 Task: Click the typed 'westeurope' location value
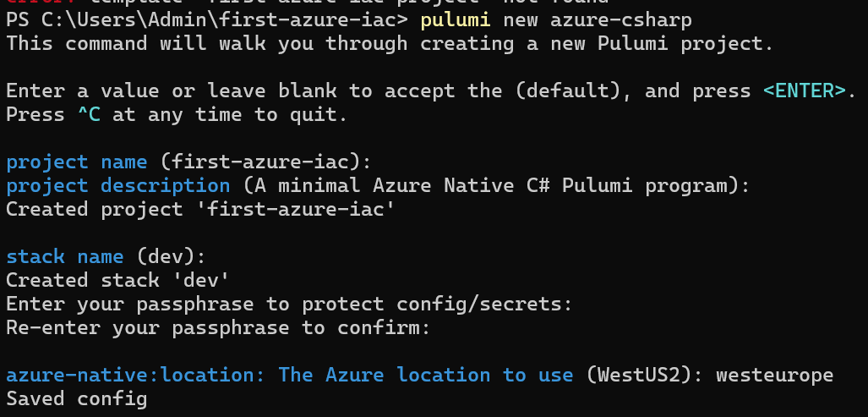click(x=774, y=375)
